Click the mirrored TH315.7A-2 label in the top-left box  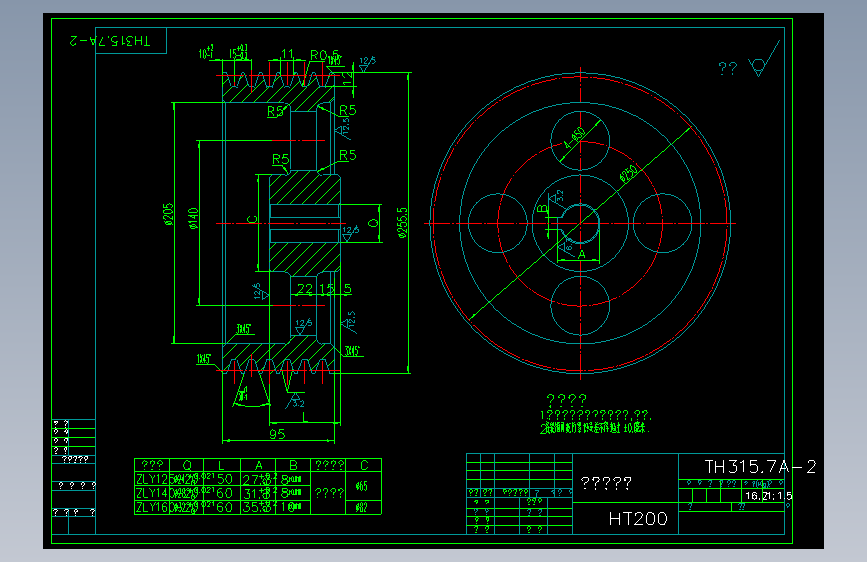(109, 40)
